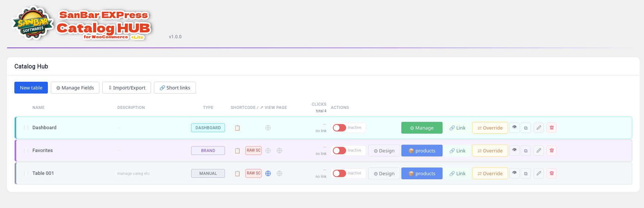Image resolution: width=644 pixels, height=208 pixels.
Task: Click the DASHBOARD type badge
Action: click(208, 128)
